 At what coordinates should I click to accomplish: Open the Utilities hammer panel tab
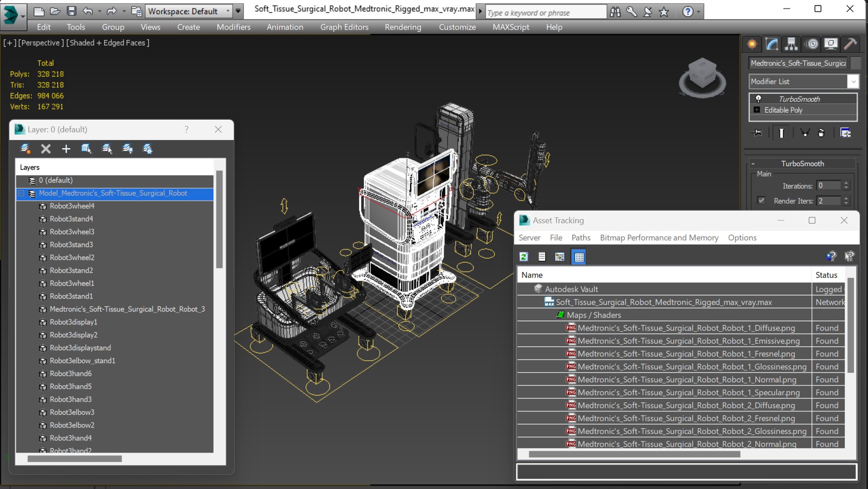click(850, 44)
